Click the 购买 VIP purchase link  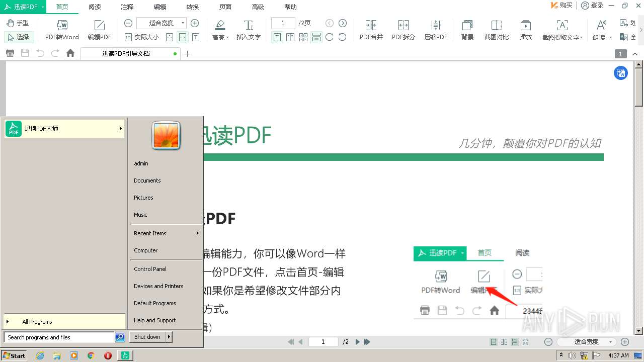pyautogui.click(x=561, y=6)
